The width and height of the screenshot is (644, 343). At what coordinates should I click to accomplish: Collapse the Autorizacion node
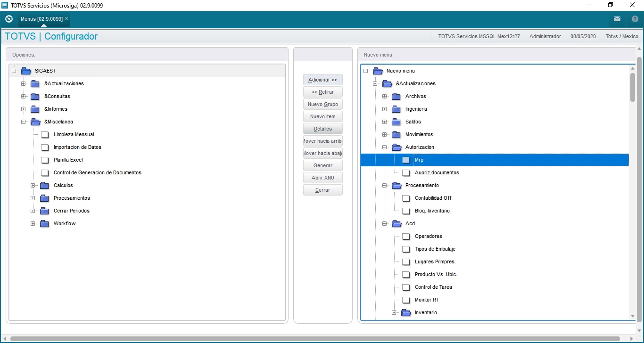point(385,147)
